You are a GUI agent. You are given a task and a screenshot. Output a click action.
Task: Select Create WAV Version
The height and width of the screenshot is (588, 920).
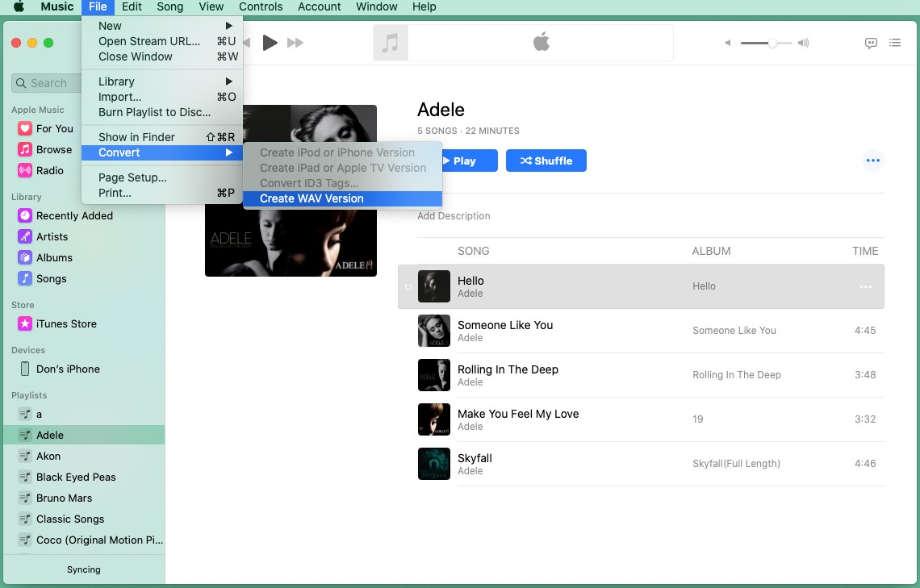pos(343,198)
